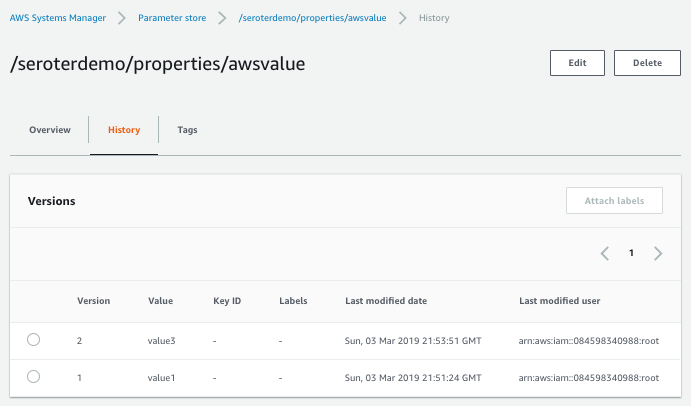Image resolution: width=691 pixels, height=406 pixels.
Task: Click the Edit button
Action: pyautogui.click(x=577, y=62)
